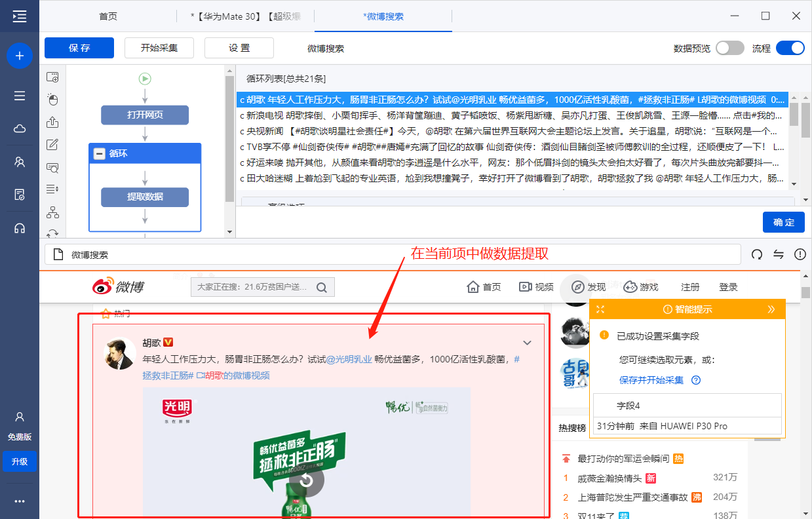Click the 登录 link on Weibo

tap(729, 287)
